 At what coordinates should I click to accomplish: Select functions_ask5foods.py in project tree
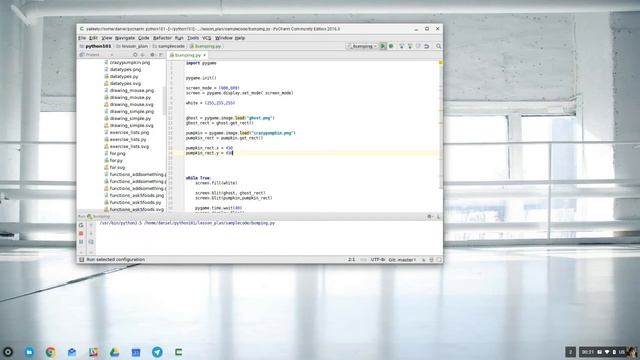click(x=133, y=202)
